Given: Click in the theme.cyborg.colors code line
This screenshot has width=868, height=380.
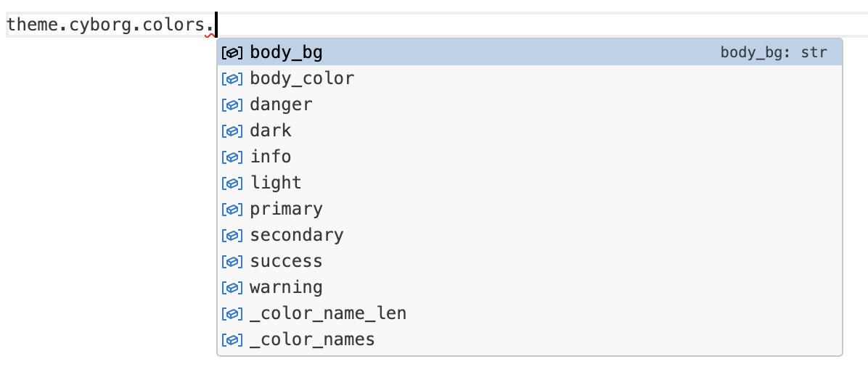Looking at the screenshot, I should (x=109, y=25).
